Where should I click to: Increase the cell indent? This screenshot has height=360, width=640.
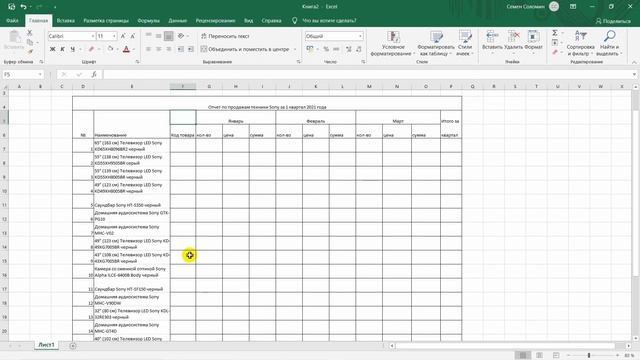coord(191,49)
